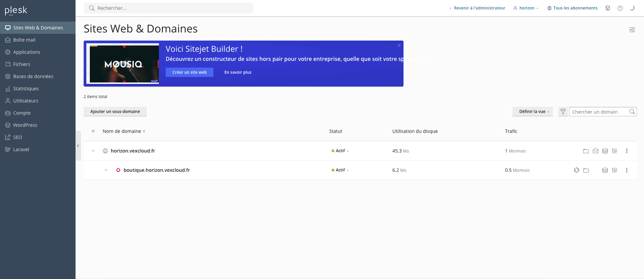Image resolution: width=644 pixels, height=279 pixels.
Task: Go to WordPress in the sidebar
Action: tap(25, 125)
